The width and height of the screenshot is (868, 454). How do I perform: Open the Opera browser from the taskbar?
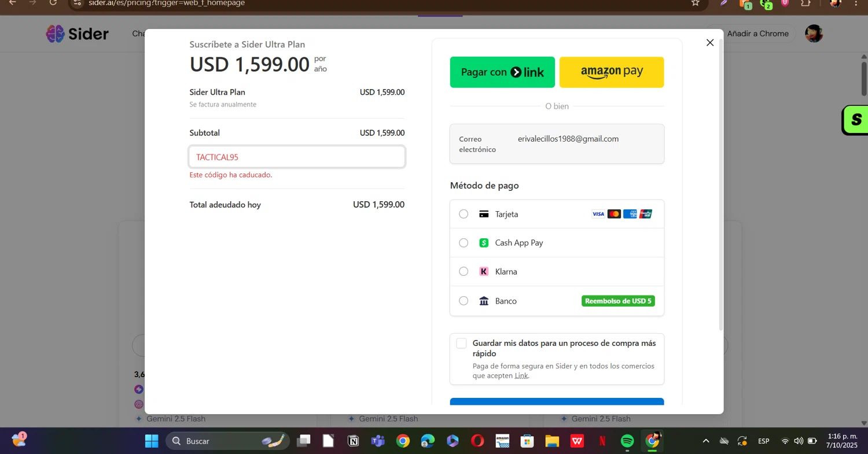click(477, 441)
